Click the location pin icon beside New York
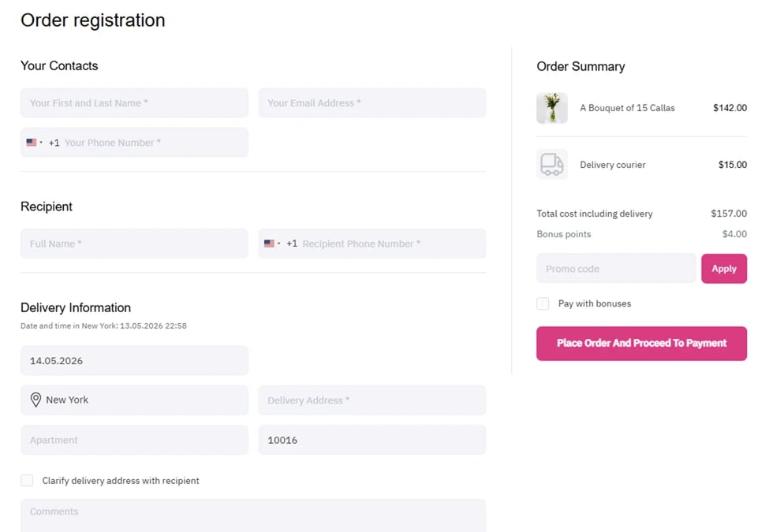Viewport: 769px width, 532px height. tap(35, 400)
